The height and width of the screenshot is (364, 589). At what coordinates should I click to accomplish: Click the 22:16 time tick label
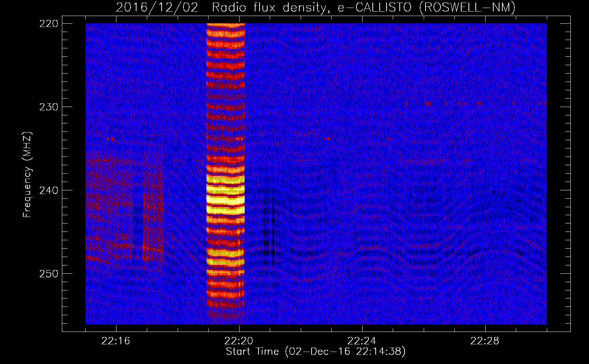click(116, 341)
